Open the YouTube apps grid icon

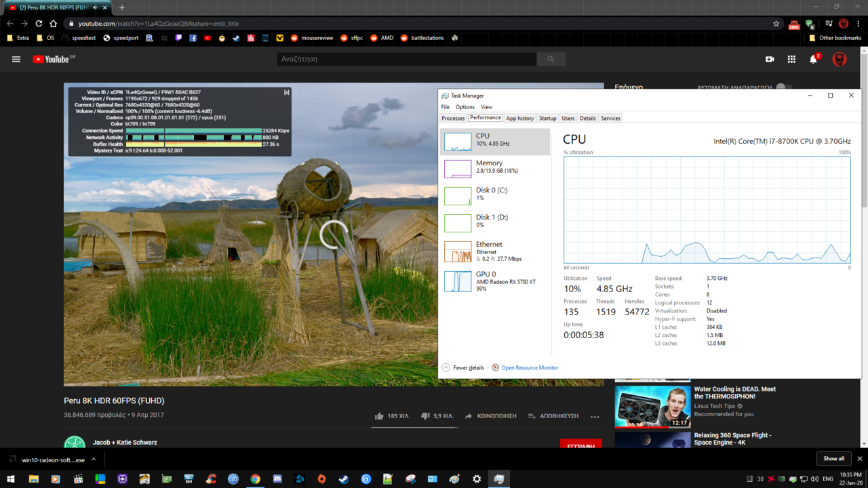791,59
